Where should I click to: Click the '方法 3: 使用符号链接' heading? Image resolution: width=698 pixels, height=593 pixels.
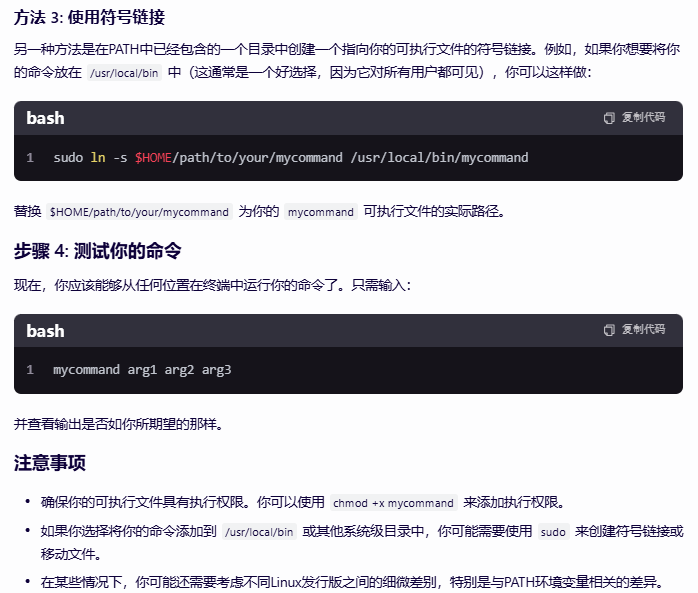89,18
